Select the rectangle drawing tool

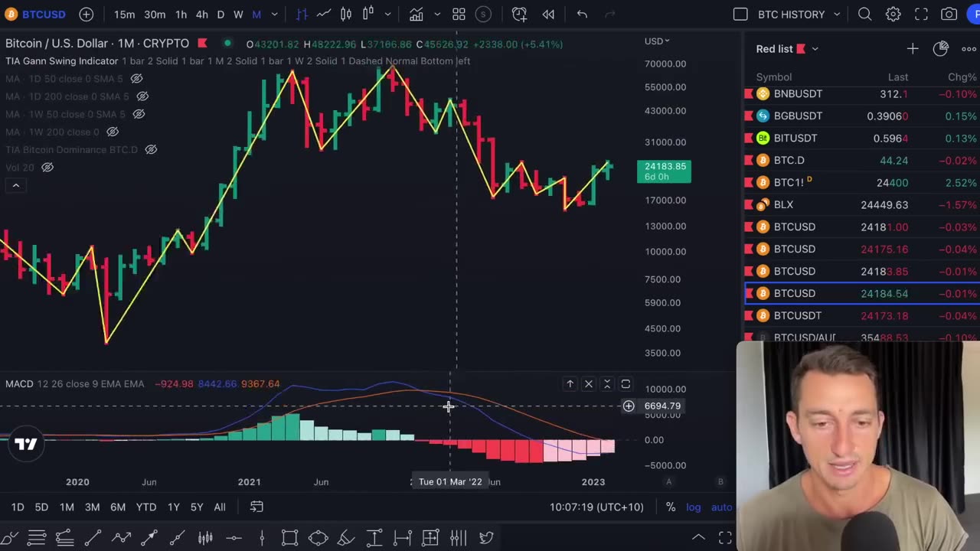[x=289, y=538]
